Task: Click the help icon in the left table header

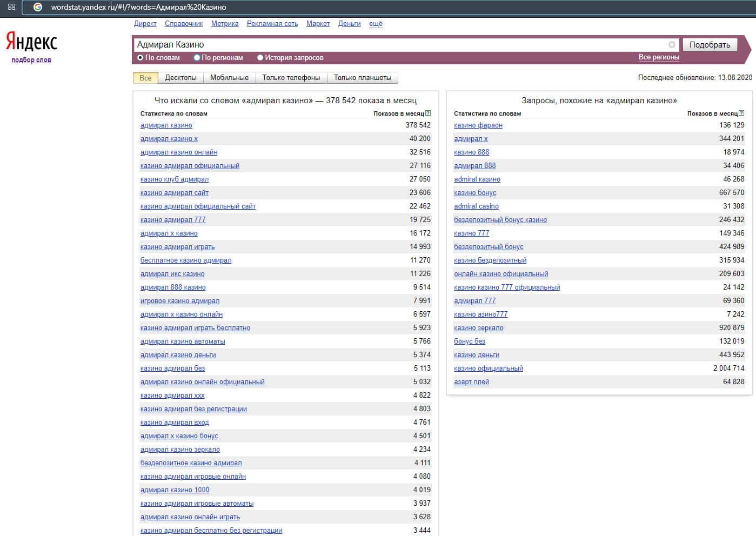Action: click(x=428, y=113)
